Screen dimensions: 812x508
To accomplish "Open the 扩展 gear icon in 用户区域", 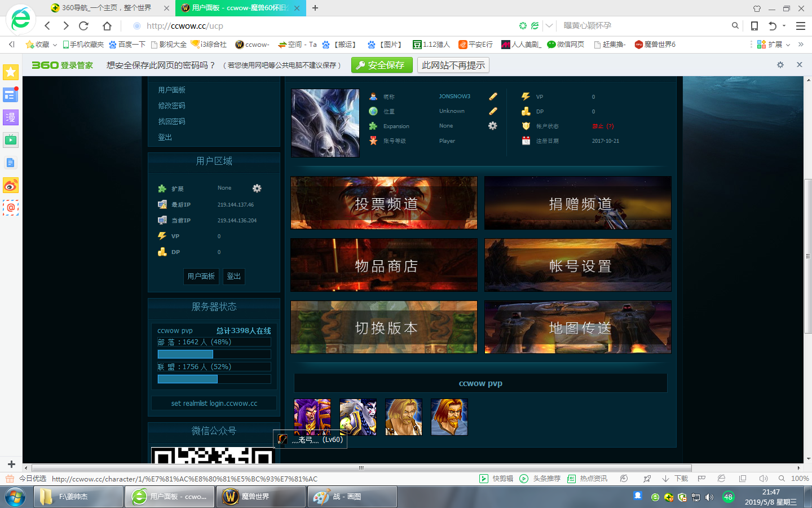I will (x=257, y=189).
